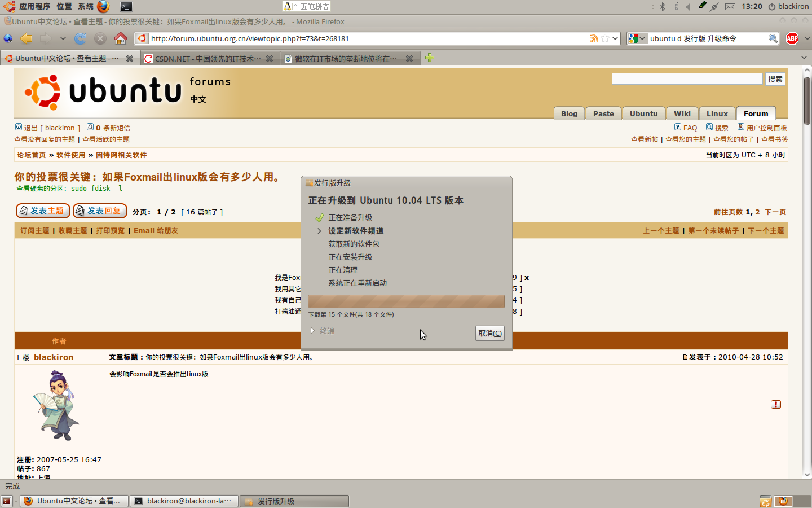Click blackiron user avatar image
812x508 pixels.
point(56,405)
